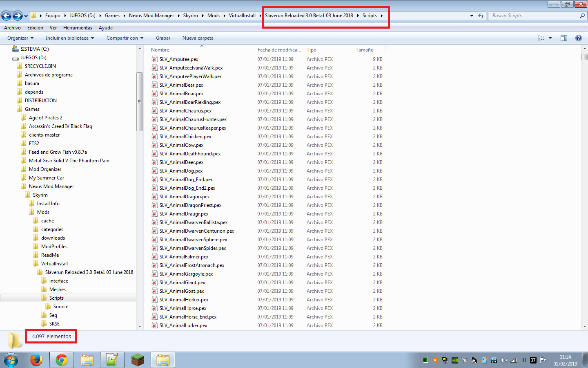Click the clock in the system tray
This screenshot has width=588, height=368.
tap(565, 360)
